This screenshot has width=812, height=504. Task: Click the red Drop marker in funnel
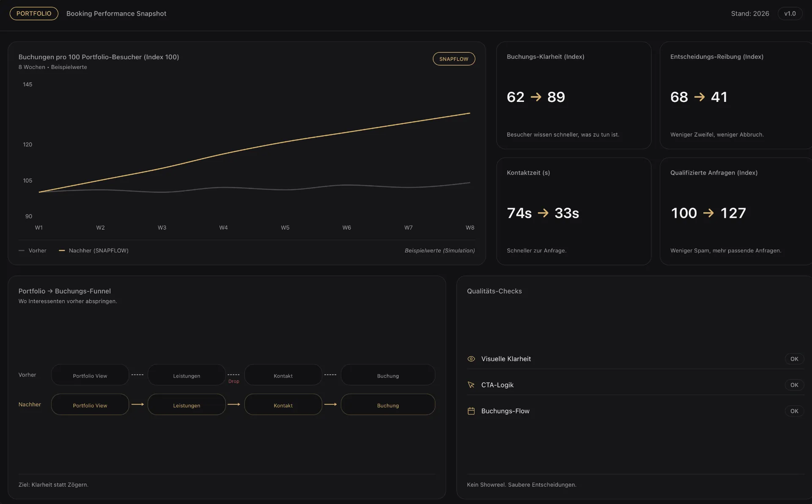[x=234, y=381]
